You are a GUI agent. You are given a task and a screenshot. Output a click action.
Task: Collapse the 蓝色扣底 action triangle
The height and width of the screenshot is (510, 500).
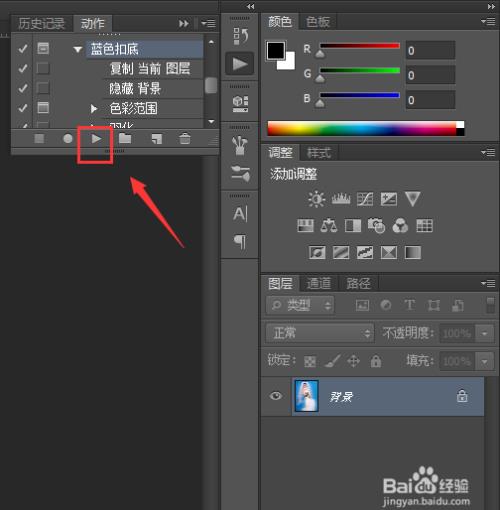click(78, 50)
